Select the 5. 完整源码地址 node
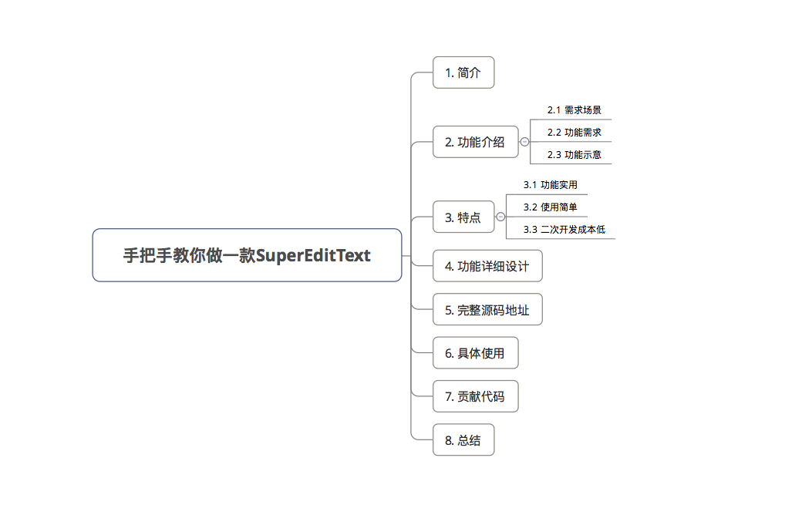Screen dimensions: 812x505 point(487,310)
